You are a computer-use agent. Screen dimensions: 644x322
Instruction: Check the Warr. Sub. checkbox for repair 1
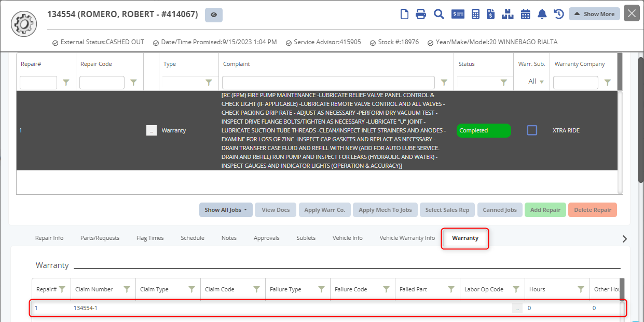[532, 130]
